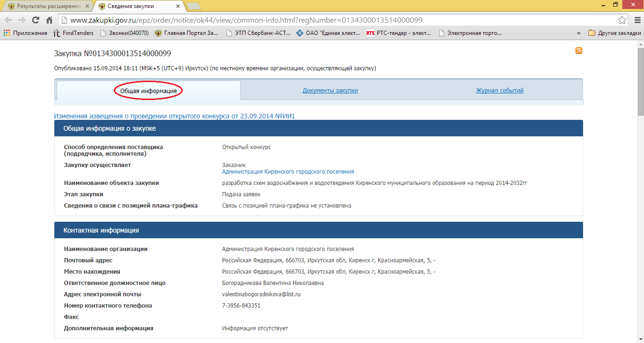Open РТС-тендер bookmark

(x=399, y=33)
